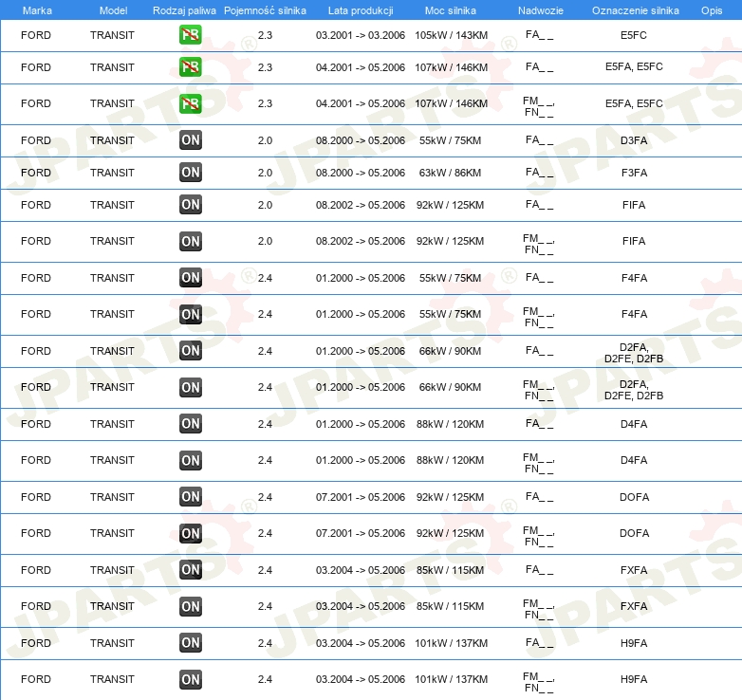Select the F4FA engine code in the FA__ row

[634, 278]
